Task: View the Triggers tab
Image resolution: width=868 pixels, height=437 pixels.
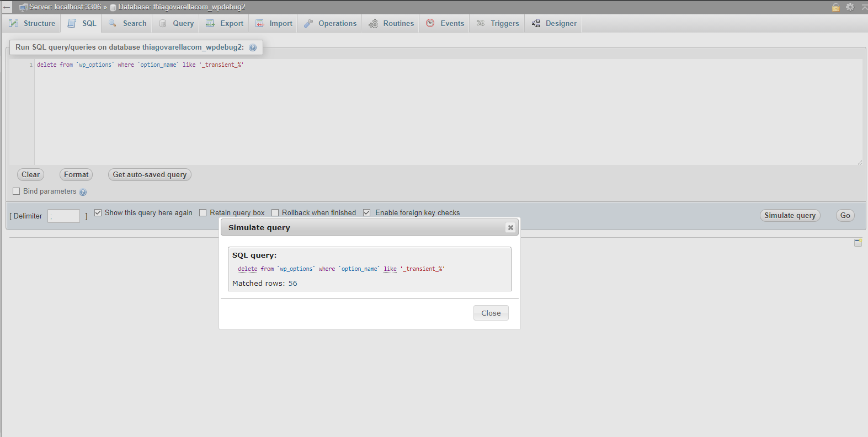Action: 498,23
